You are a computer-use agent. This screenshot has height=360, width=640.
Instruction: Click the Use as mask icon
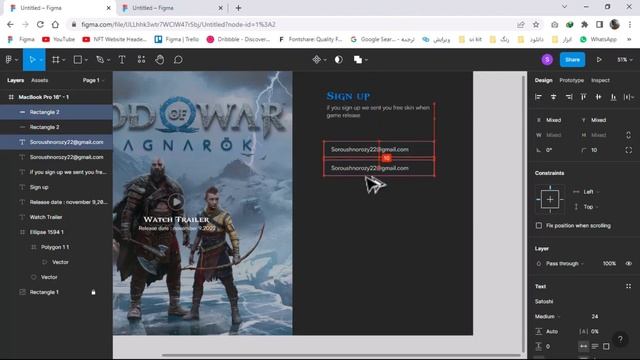pyautogui.click(x=338, y=60)
